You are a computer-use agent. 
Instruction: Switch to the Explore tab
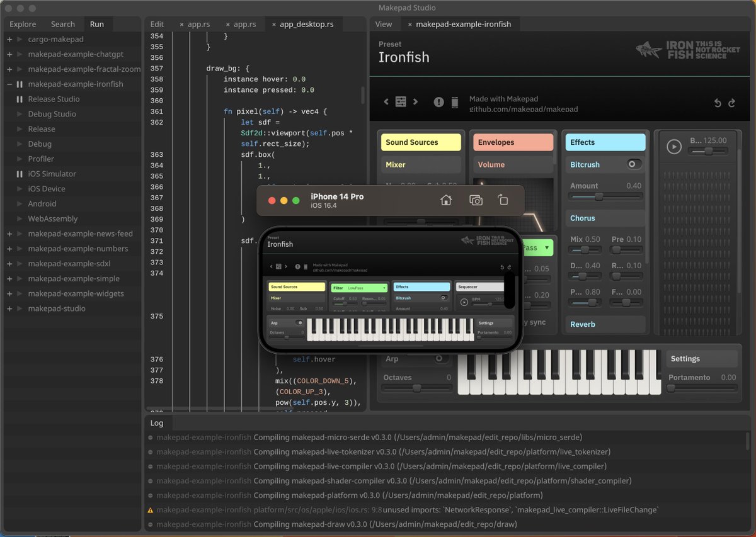23,24
